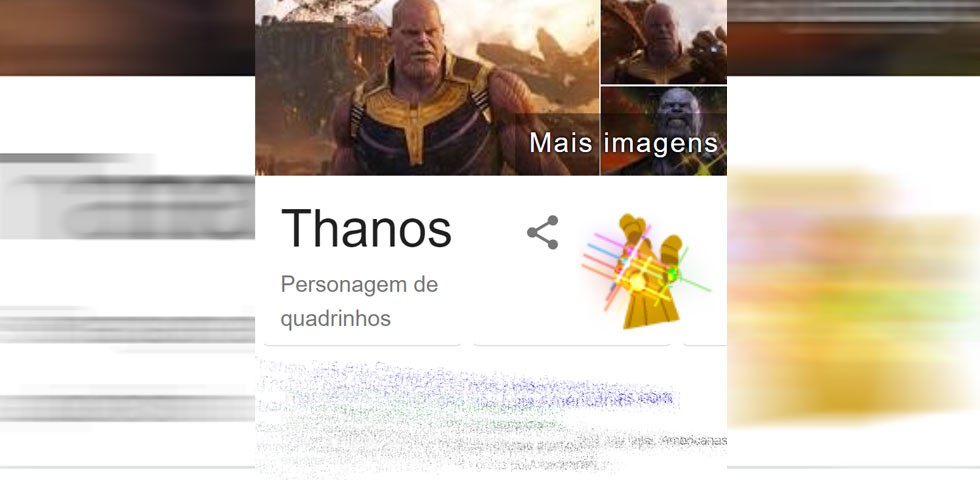This screenshot has height=480, width=980.
Task: Open the top-right Thanos fist thumbnail
Action: (664, 42)
